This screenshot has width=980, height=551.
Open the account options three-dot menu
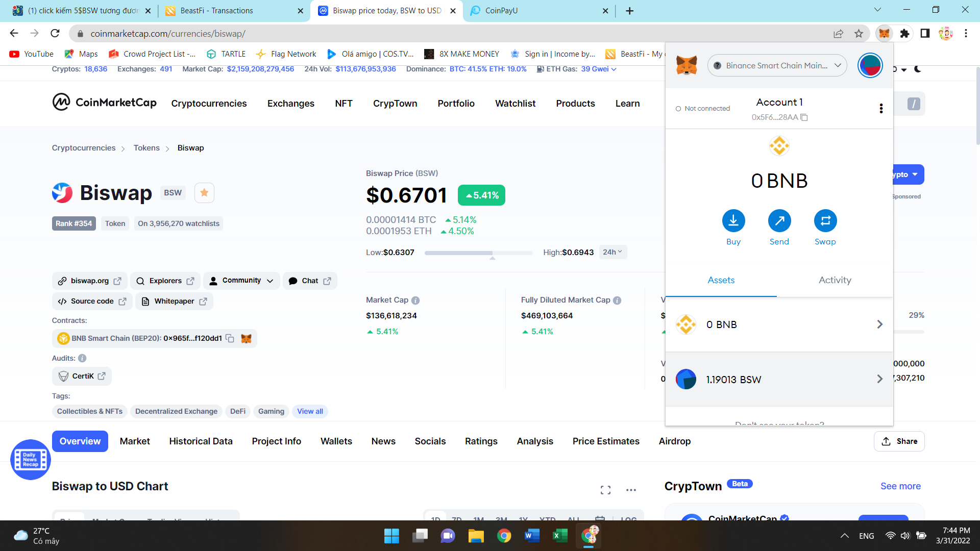point(881,108)
